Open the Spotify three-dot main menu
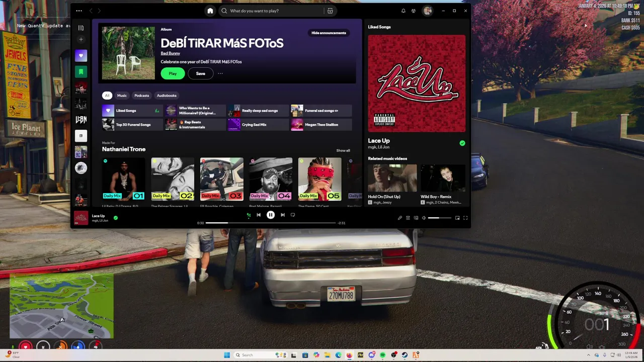Screen dimensions: 644x362 pyautogui.click(x=79, y=11)
